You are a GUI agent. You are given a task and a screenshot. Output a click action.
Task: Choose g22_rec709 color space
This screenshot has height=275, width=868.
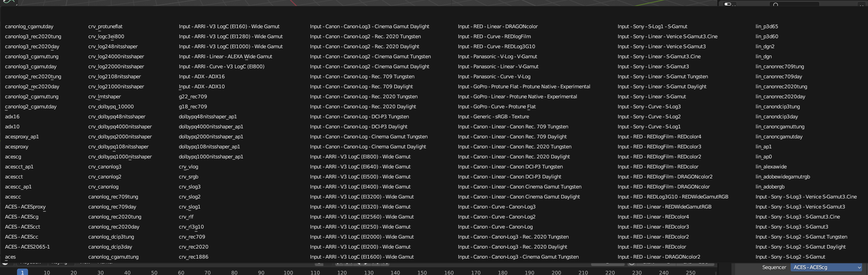tap(193, 97)
